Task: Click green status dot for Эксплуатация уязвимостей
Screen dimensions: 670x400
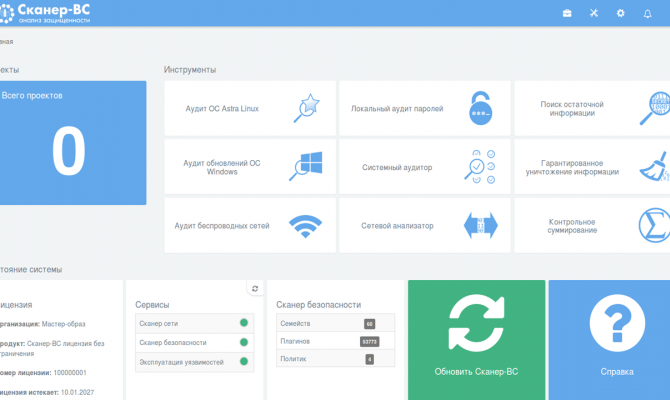Action: (x=244, y=362)
